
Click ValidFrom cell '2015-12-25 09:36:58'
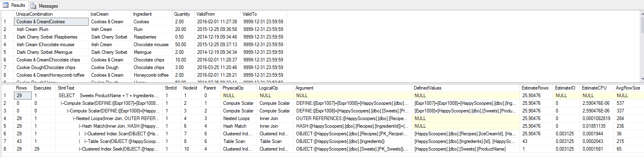click(x=218, y=29)
